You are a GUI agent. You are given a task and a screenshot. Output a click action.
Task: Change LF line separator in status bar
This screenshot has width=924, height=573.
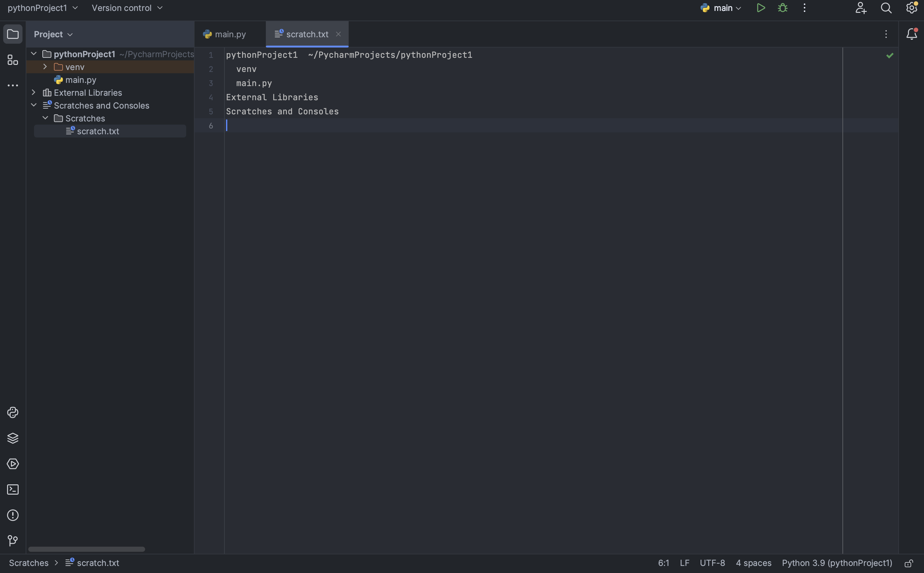(685, 563)
